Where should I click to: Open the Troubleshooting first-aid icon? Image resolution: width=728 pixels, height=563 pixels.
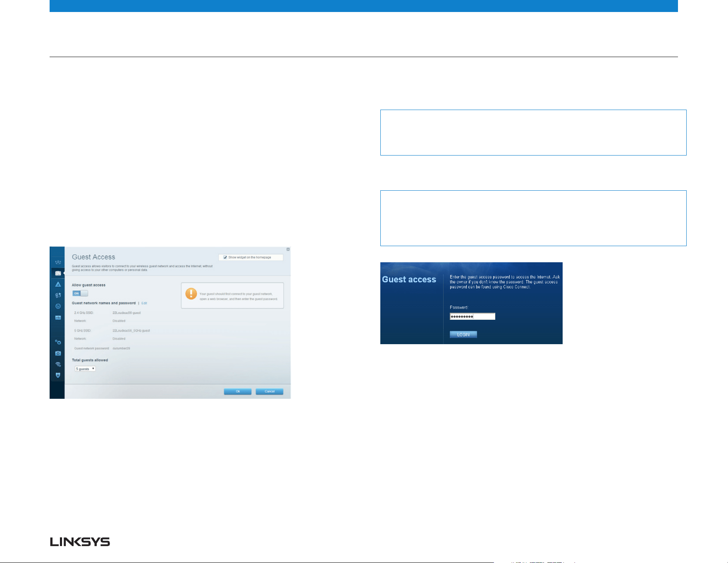point(58,353)
